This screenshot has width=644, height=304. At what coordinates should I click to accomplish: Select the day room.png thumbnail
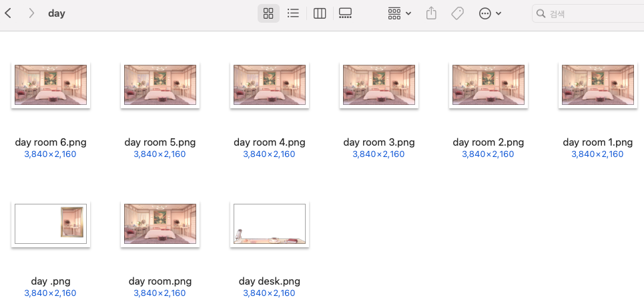click(160, 224)
